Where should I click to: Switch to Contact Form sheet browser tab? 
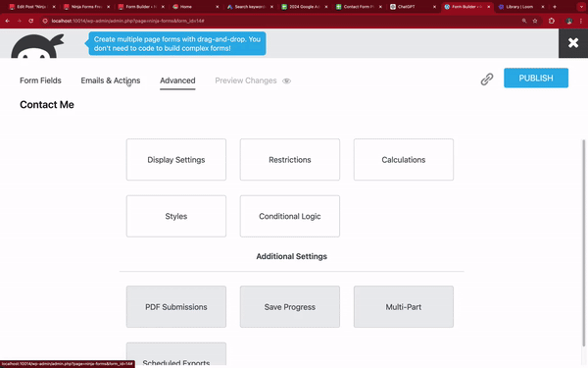(x=358, y=7)
